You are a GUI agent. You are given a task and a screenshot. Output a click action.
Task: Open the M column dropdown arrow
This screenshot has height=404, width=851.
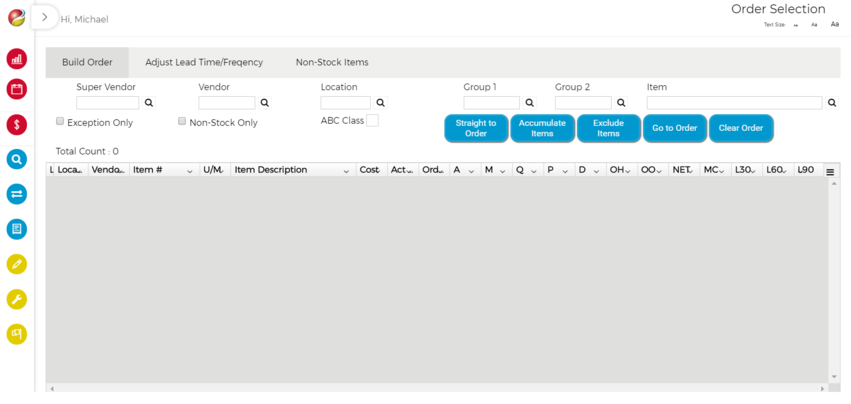click(503, 171)
